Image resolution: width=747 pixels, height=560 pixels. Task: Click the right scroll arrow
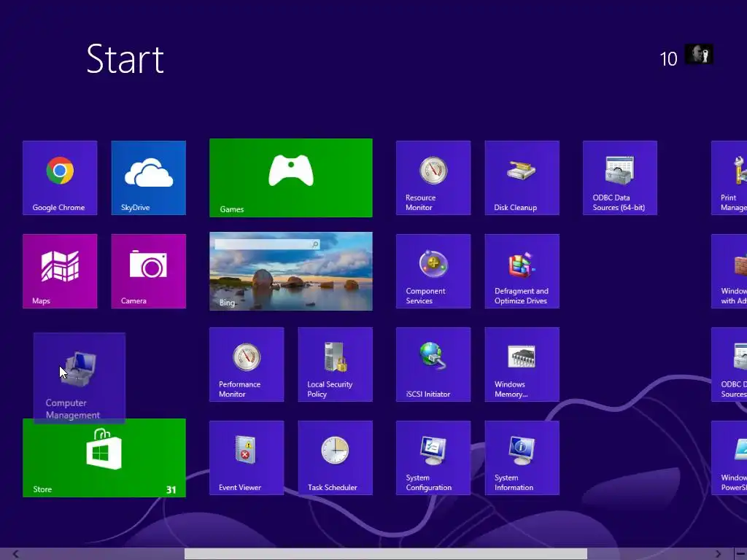click(x=718, y=554)
